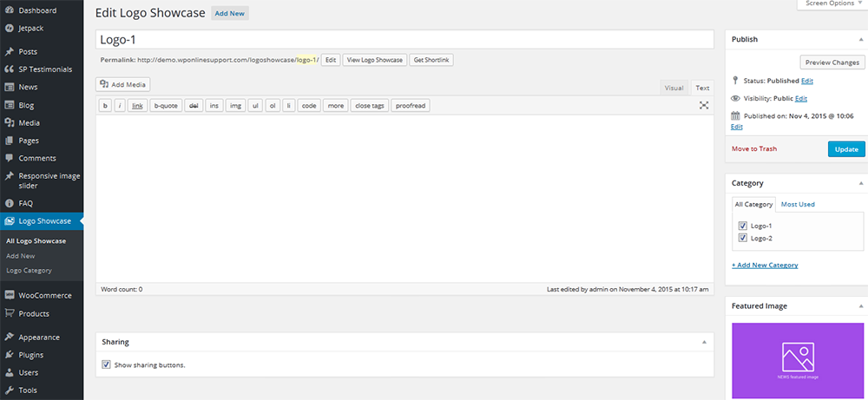Screen dimensions: 868x400
Task: Open Add New submenu item under Logo Showcase
Action: [x=21, y=256]
